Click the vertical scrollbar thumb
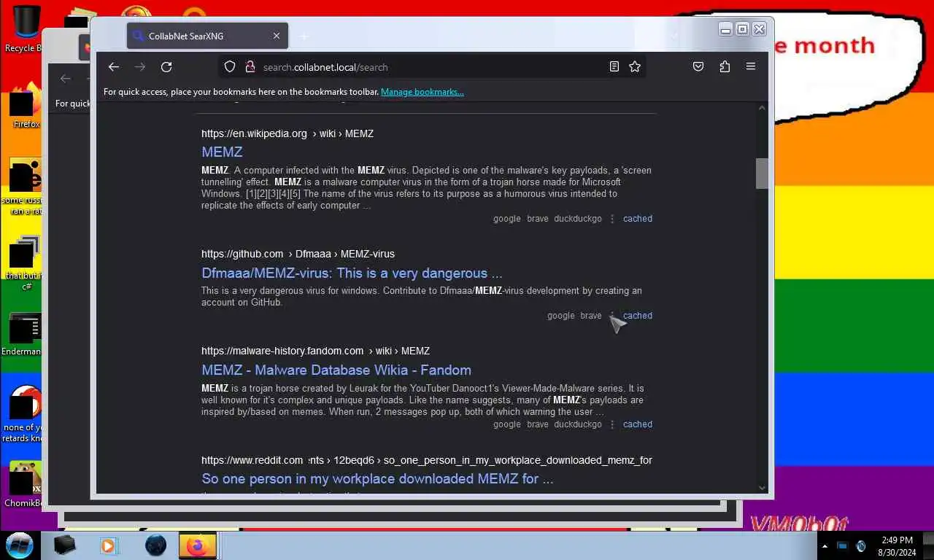The width and height of the screenshot is (934, 560). click(763, 174)
